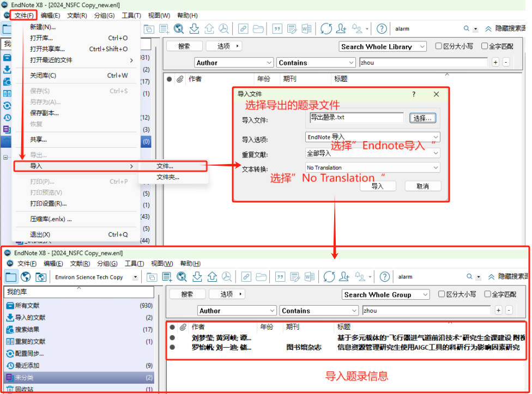Open 导入选项 EndNote导入 dropdown
532x394 pixels.
[x=372, y=137]
